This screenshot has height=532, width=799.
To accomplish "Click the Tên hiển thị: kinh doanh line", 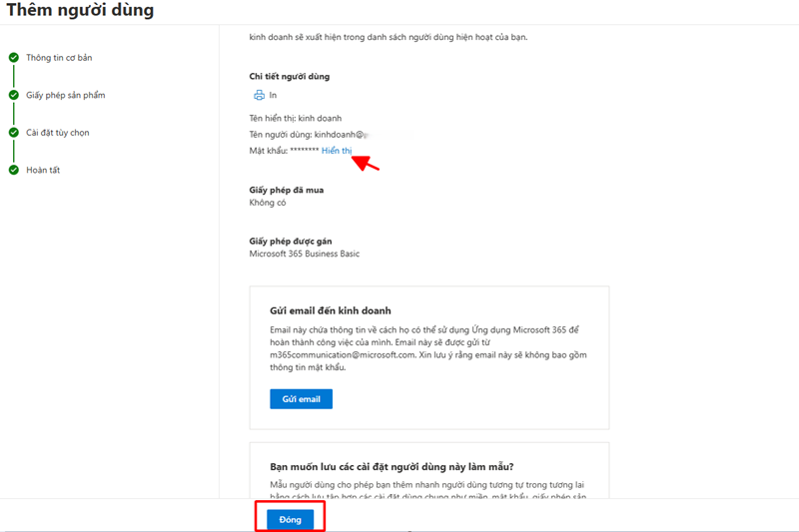I will pyautogui.click(x=296, y=117).
